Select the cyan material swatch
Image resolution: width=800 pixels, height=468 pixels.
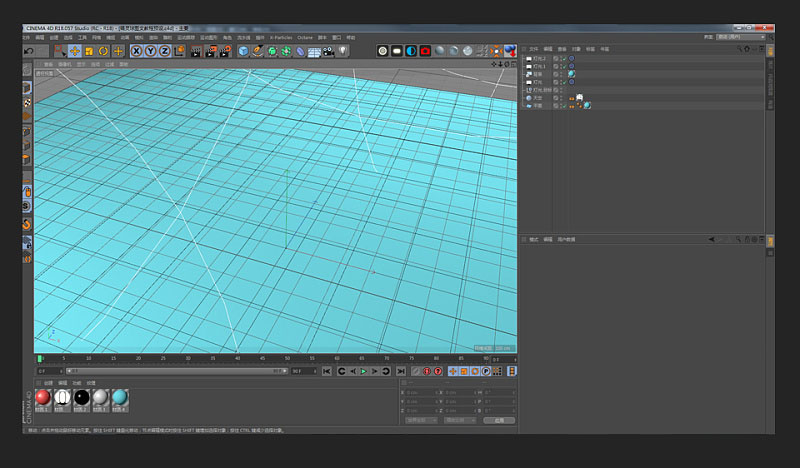(120, 397)
